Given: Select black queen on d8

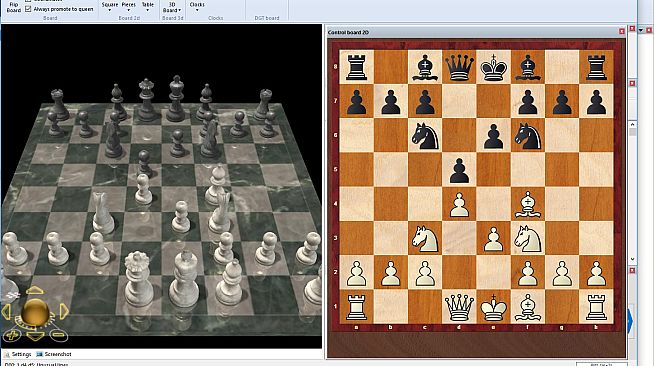Looking at the screenshot, I should [x=459, y=67].
